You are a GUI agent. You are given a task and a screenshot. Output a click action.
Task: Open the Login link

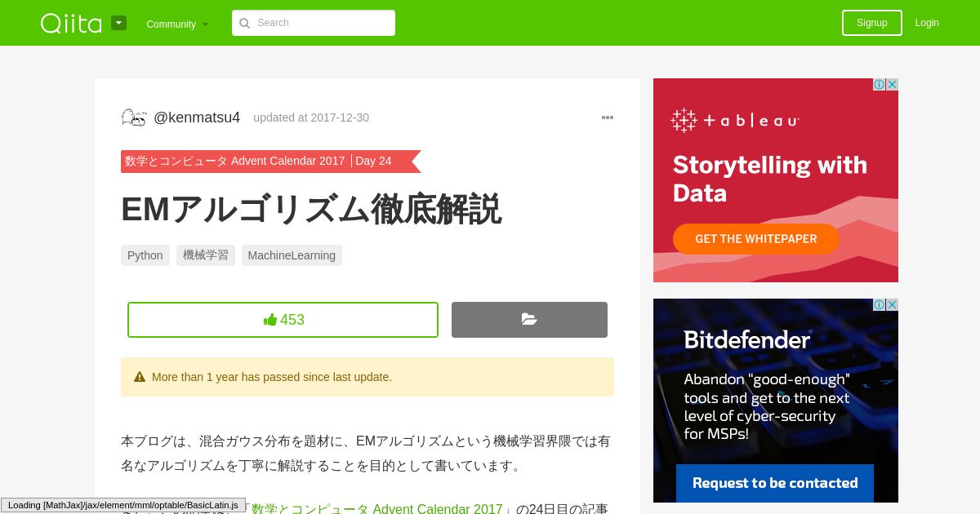[x=927, y=23]
